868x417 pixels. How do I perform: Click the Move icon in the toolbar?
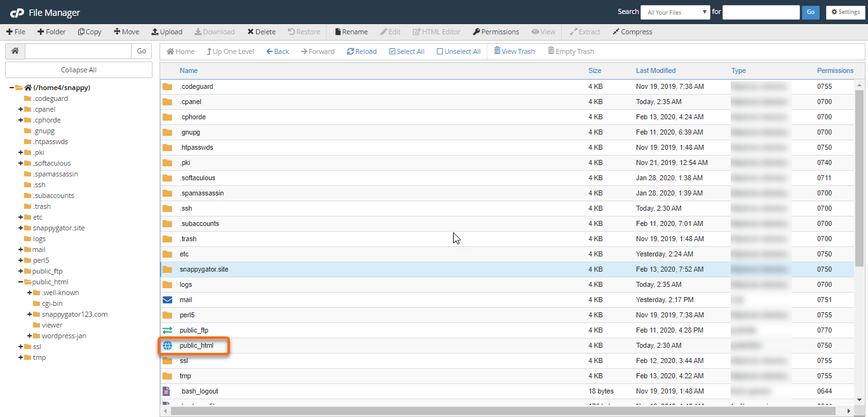pyautogui.click(x=126, y=31)
